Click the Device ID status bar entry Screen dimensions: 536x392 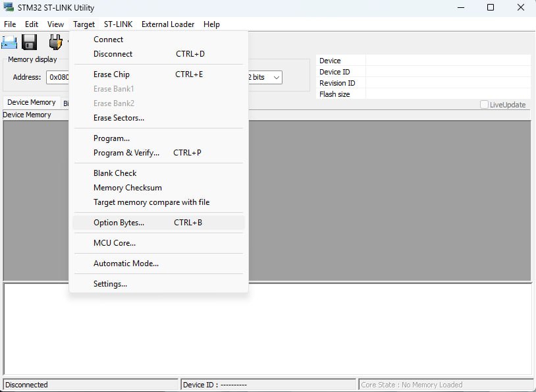pos(269,385)
